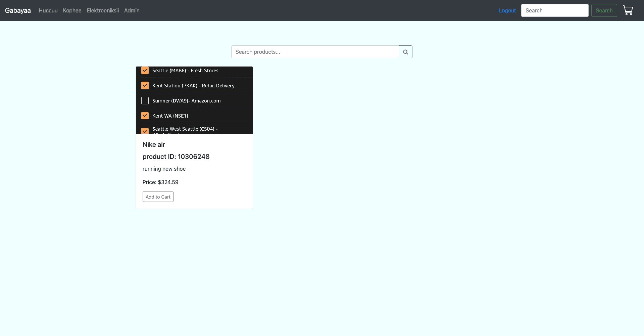The width and height of the screenshot is (644, 336).
Task: Click the magnifier icon beside Search products
Action: [x=405, y=52]
